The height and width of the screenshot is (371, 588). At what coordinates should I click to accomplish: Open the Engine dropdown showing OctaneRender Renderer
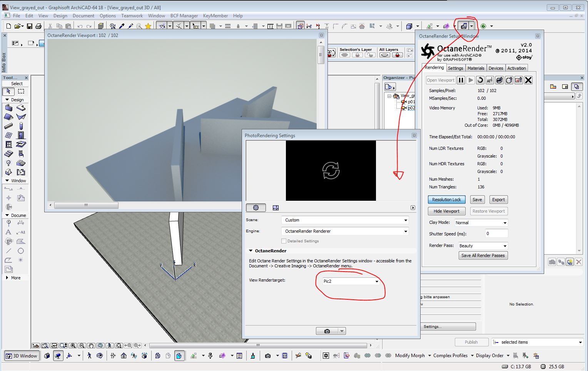click(345, 231)
